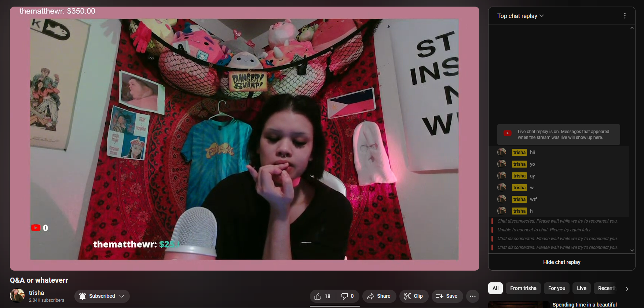Click trisha author badge on 'hii' message
Screen dimensions: 644x308
point(519,153)
